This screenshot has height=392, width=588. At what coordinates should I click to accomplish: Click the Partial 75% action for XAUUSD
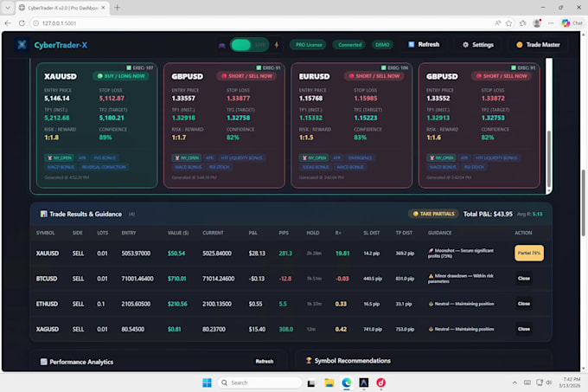point(528,254)
